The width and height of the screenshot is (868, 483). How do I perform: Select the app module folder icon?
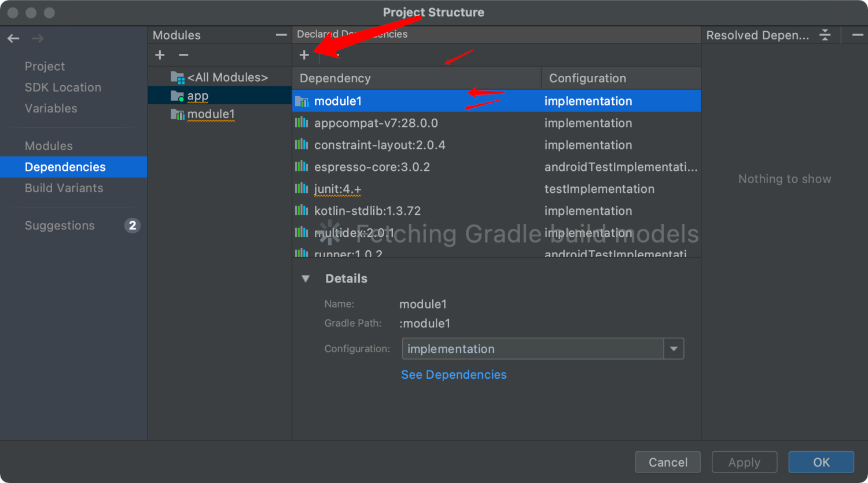pos(177,96)
